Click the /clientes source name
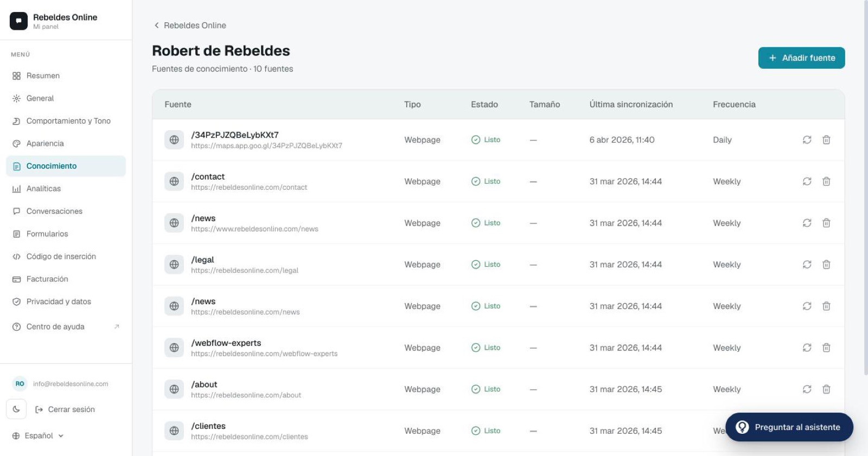This screenshot has height=456, width=868. click(x=208, y=426)
